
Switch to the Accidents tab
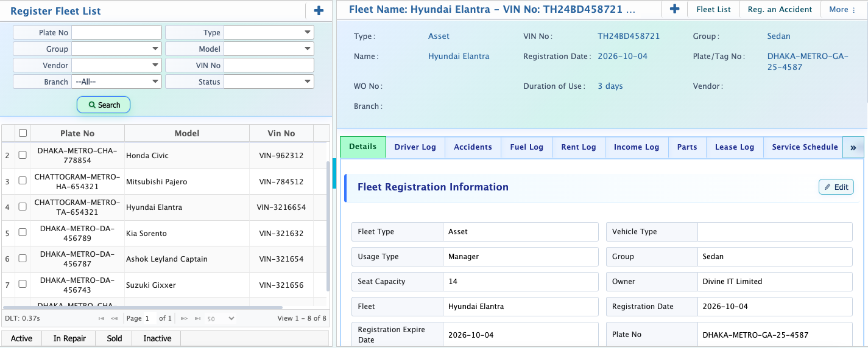click(x=473, y=147)
